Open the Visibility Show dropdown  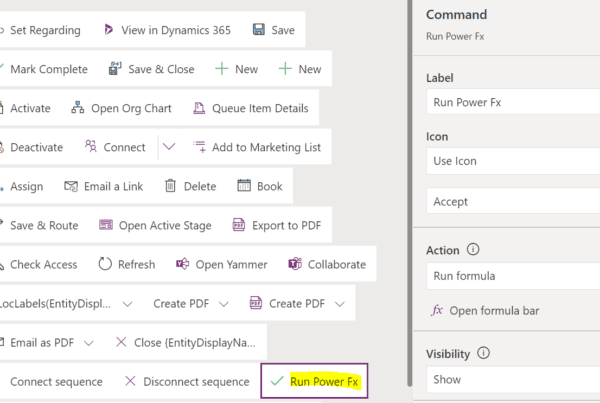[x=513, y=379]
